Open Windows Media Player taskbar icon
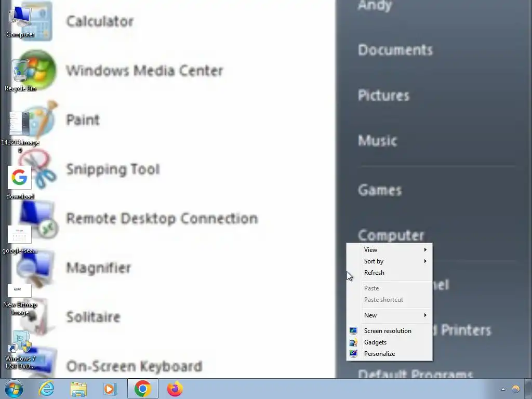This screenshot has height=399, width=532. pyautogui.click(x=110, y=389)
